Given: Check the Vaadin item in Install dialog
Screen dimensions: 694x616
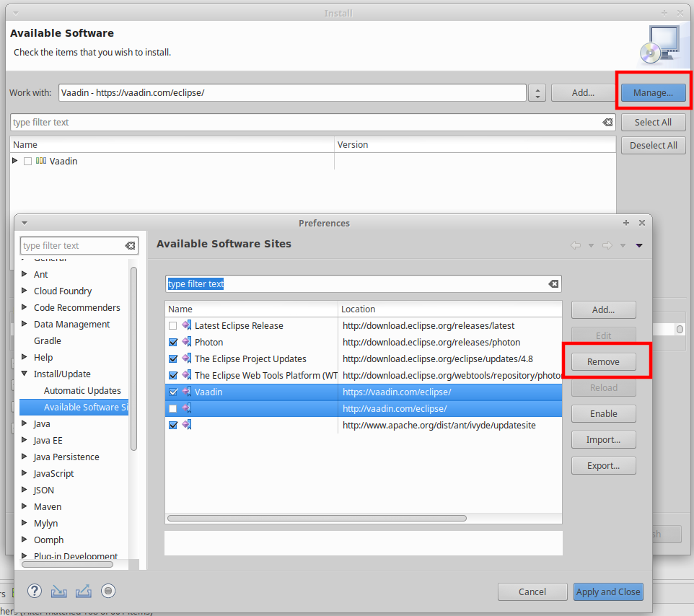Looking at the screenshot, I should pos(27,161).
